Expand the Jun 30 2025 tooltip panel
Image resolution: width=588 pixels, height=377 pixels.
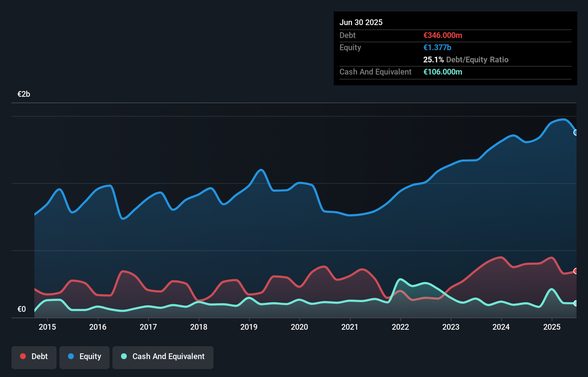coord(361,22)
